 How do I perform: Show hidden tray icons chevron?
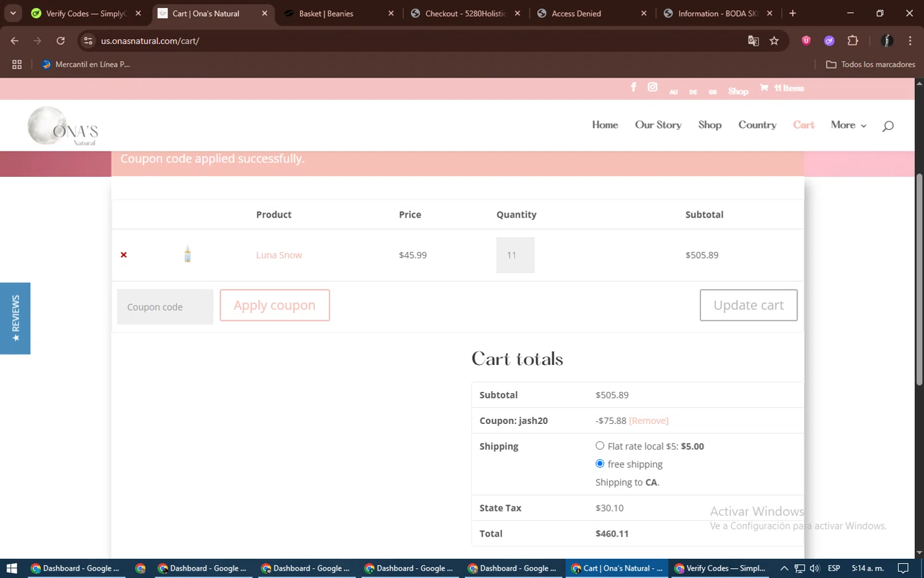click(x=784, y=568)
